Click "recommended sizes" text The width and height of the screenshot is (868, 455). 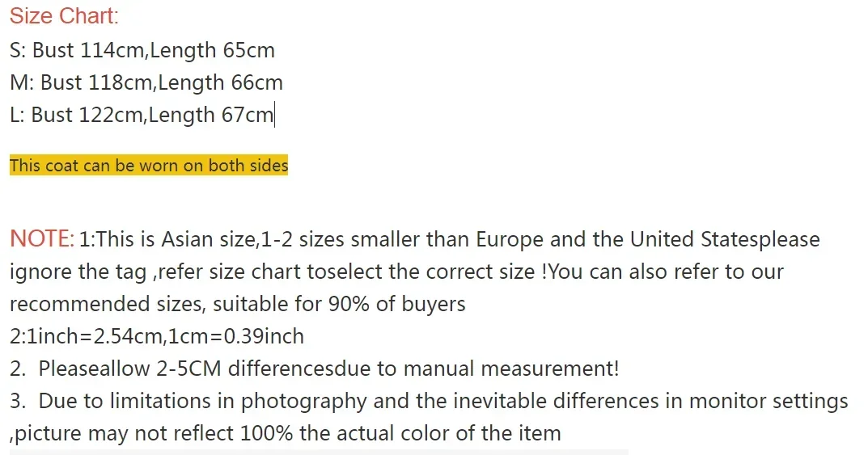coord(110,304)
